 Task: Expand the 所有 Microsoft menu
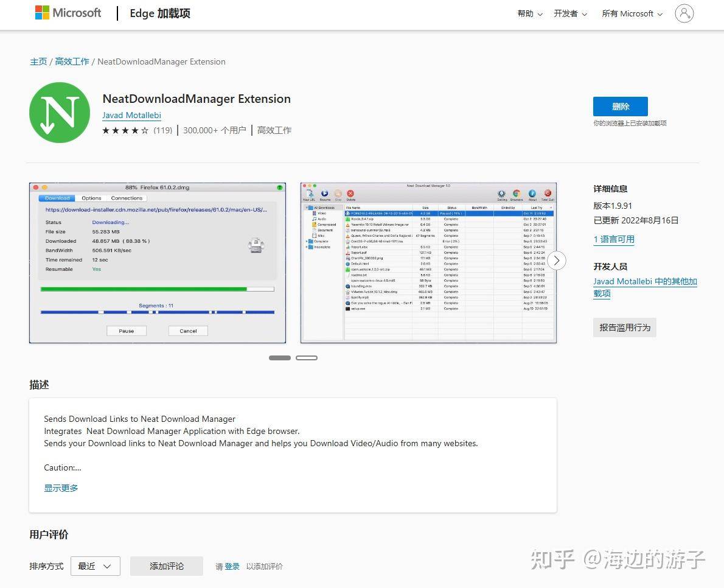[x=632, y=14]
